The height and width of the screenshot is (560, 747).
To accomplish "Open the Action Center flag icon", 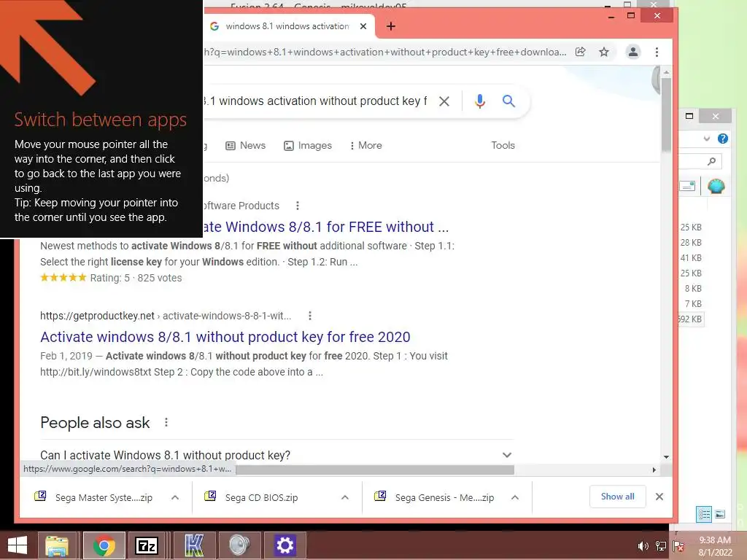I will [678, 546].
